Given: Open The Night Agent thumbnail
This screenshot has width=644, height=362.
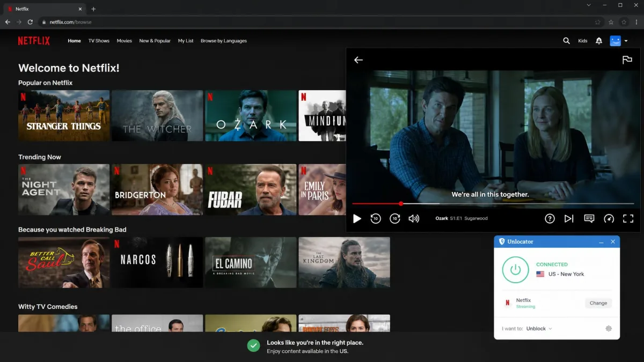Looking at the screenshot, I should coord(64,189).
